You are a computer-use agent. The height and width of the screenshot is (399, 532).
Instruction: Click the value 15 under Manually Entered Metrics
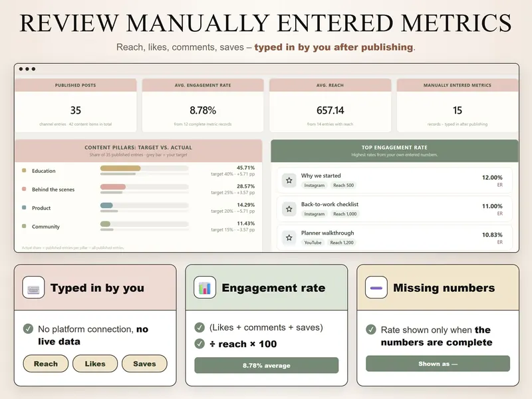pos(458,110)
